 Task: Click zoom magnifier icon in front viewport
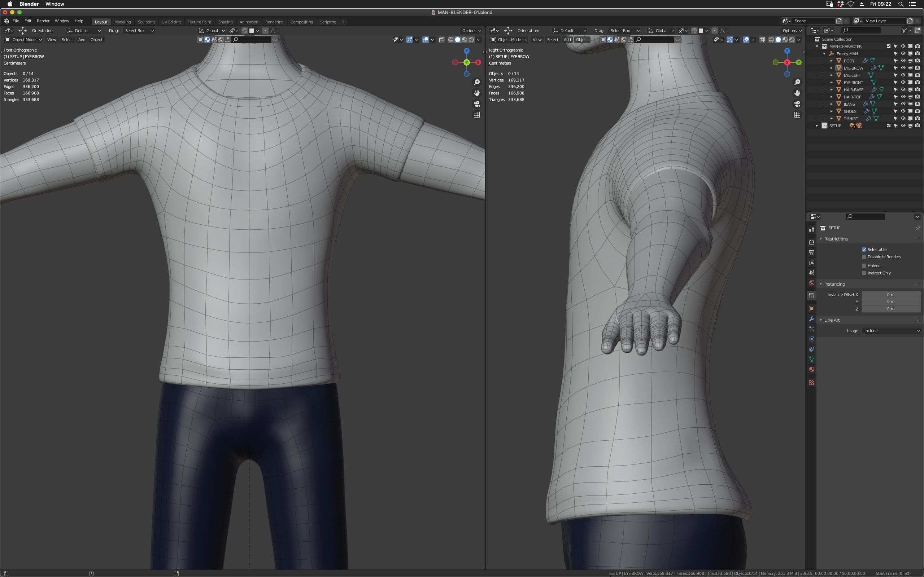[476, 83]
